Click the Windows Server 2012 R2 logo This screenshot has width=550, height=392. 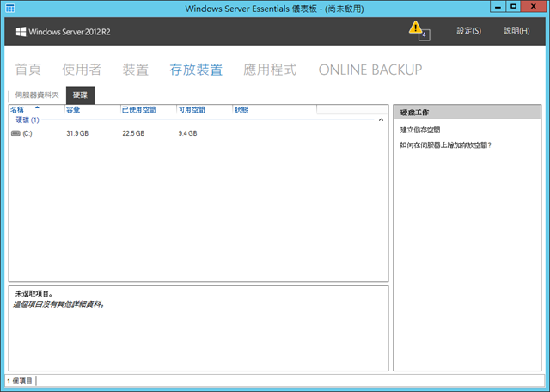63,32
